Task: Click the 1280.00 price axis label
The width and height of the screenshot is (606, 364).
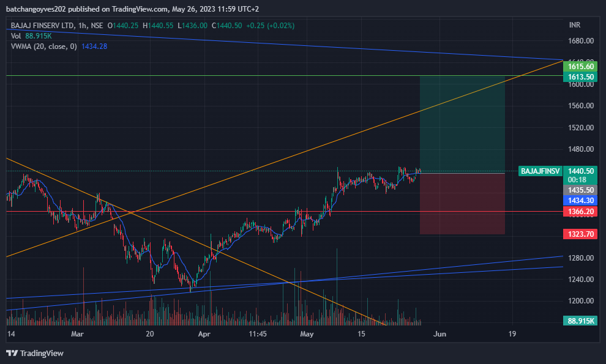Action: [580, 258]
